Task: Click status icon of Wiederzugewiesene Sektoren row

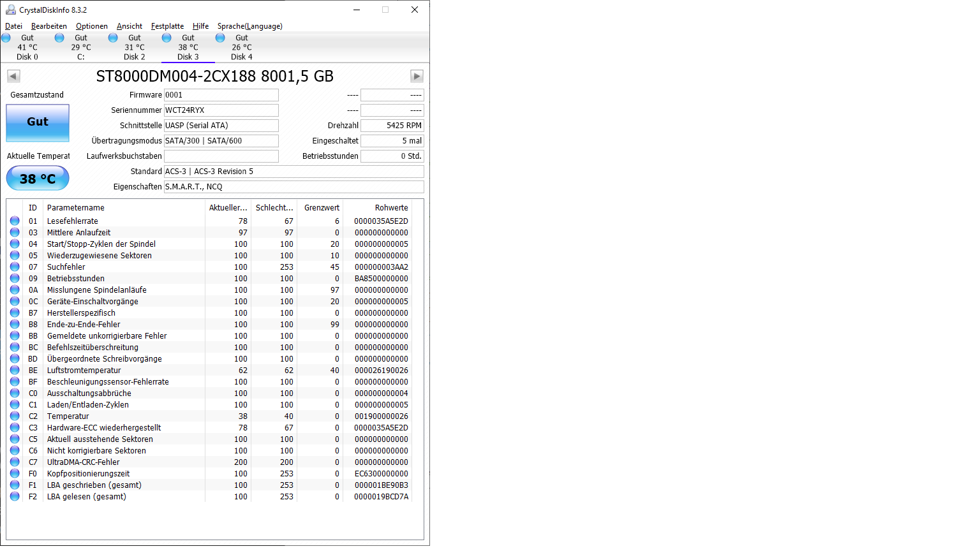Action: [15, 255]
